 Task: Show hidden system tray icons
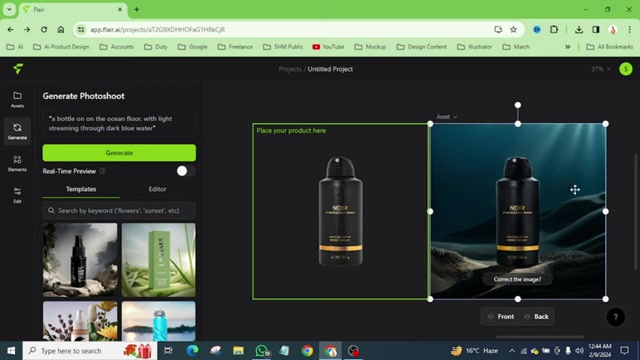(x=511, y=351)
